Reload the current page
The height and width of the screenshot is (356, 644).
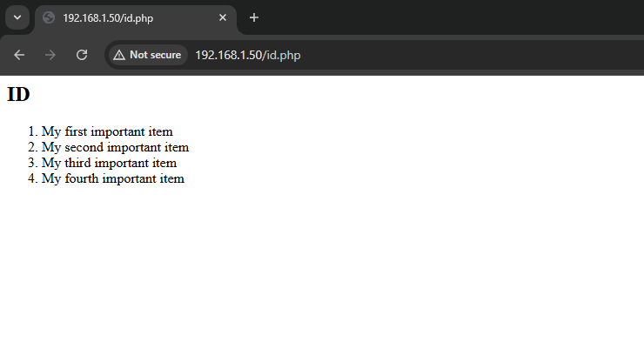pos(82,55)
